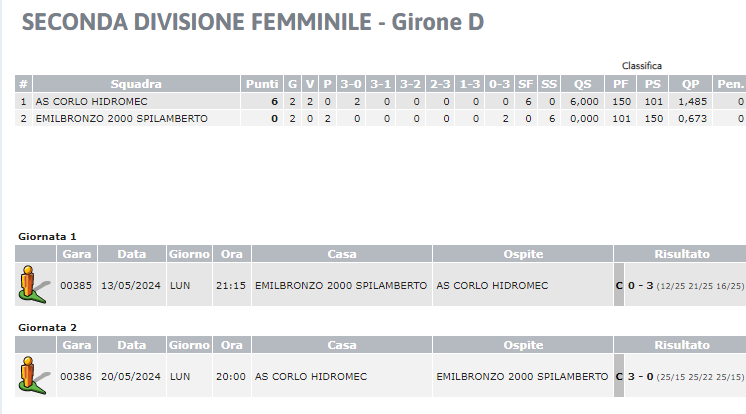Screen dimensions: 746x414
Task: Select the Squadra column header in standings
Action: (x=136, y=84)
